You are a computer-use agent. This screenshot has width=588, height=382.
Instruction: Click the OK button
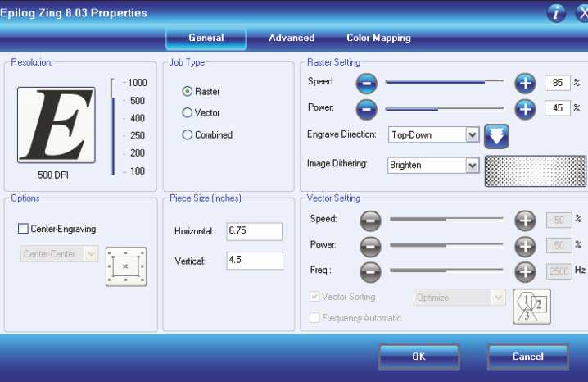click(418, 357)
